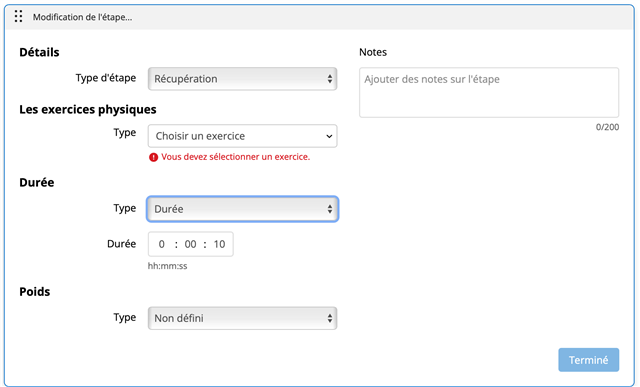The image size is (640, 387).
Task: Grab the drag handle dots icon
Action: click(18, 16)
